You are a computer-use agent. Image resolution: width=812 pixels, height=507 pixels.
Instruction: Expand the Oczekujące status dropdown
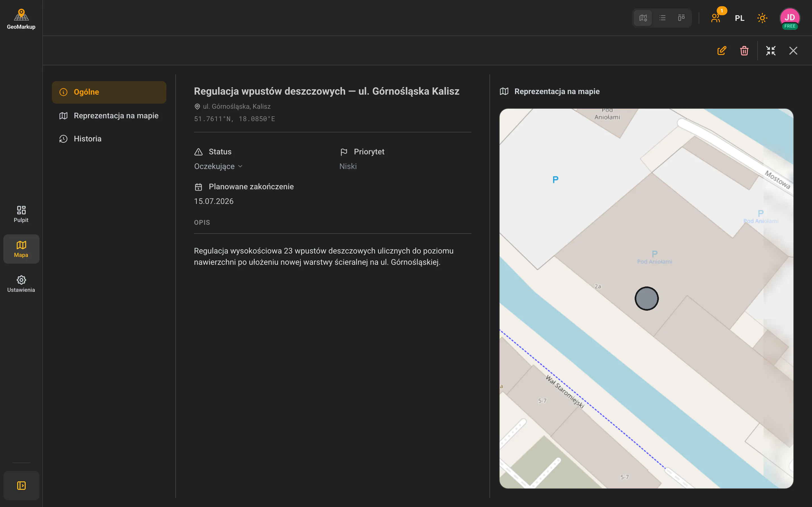(x=219, y=166)
